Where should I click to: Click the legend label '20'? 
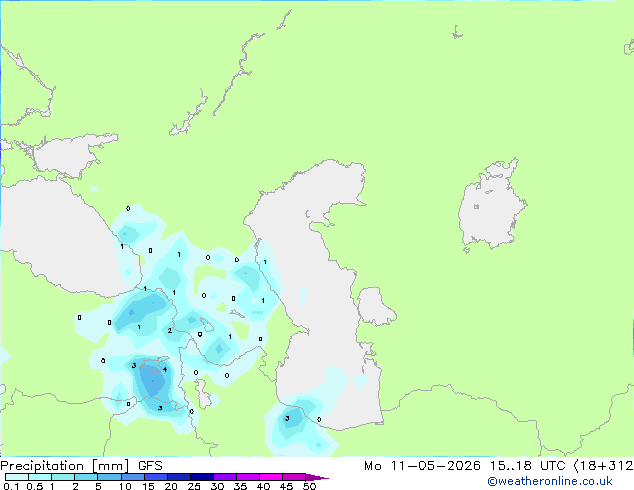click(x=171, y=486)
